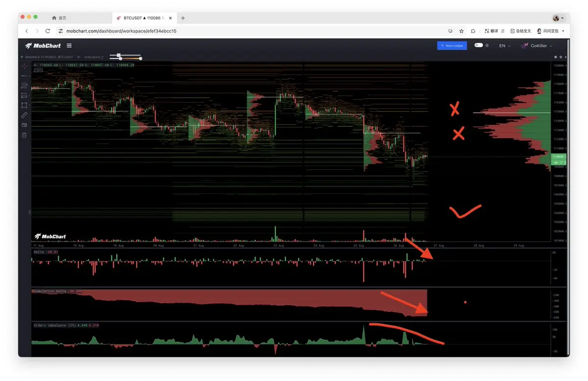
Task: Click the 120000 price axis label
Action: pos(560,66)
